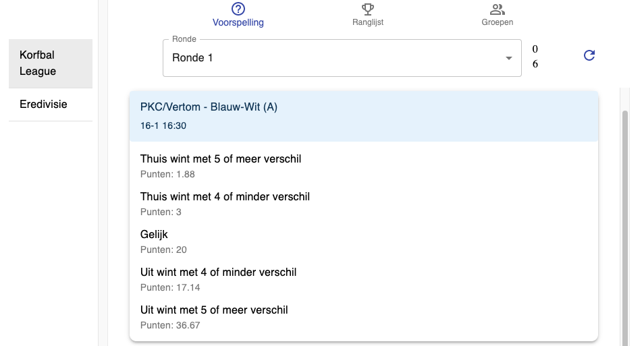Expand the Ronde 1 selection box

(342, 58)
